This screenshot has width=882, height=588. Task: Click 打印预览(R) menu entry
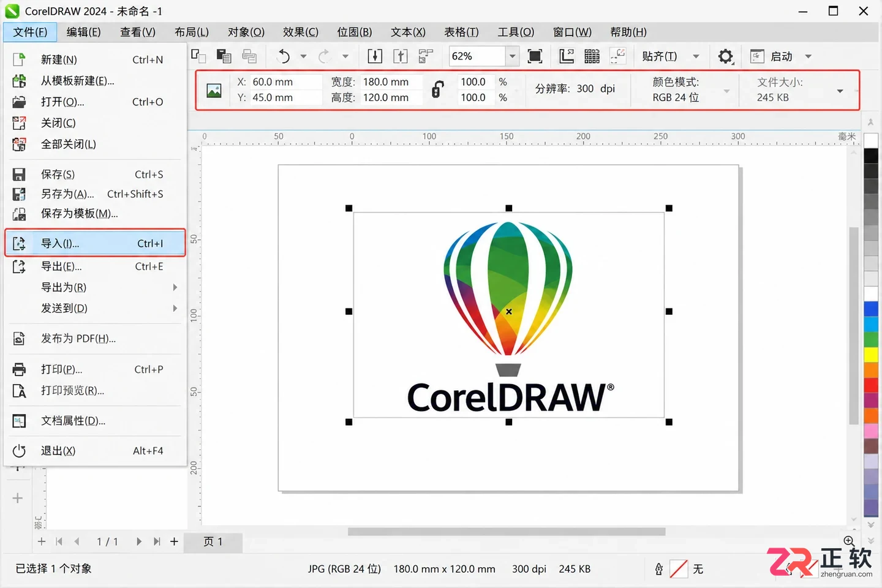pyautogui.click(x=95, y=391)
